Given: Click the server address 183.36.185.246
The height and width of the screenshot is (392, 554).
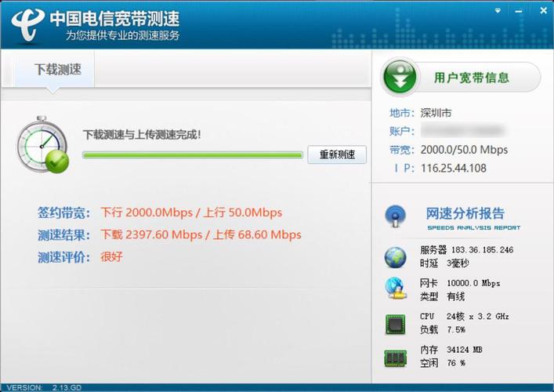Looking at the screenshot, I should point(482,250).
